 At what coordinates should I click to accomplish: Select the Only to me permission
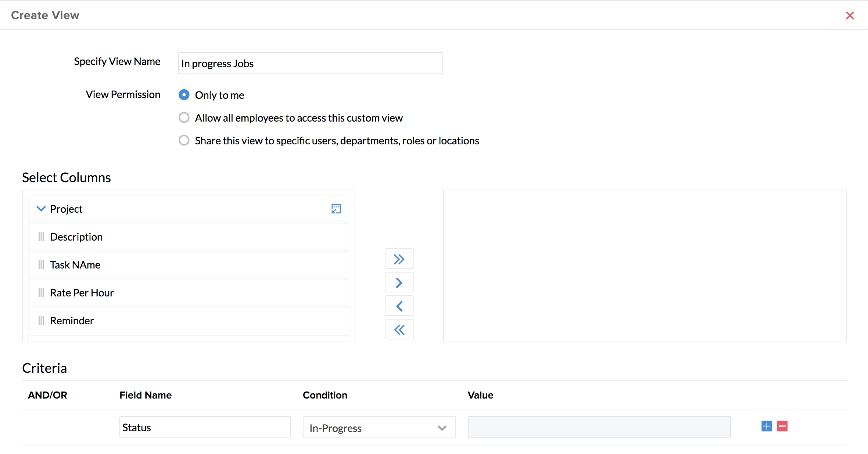(184, 95)
